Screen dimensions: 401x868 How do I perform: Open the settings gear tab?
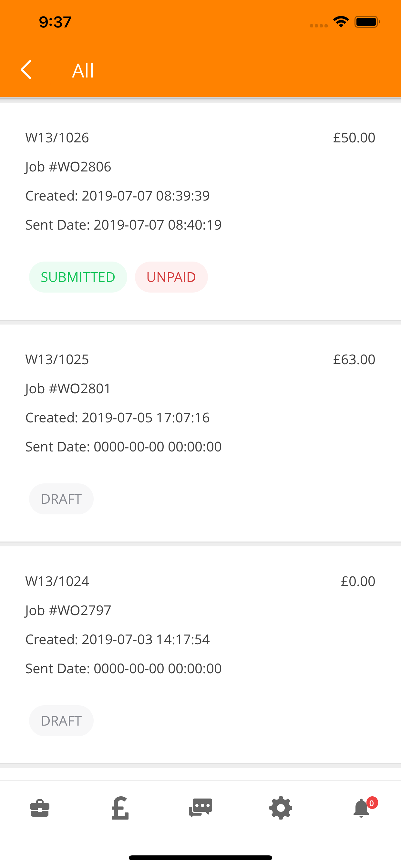tap(281, 808)
